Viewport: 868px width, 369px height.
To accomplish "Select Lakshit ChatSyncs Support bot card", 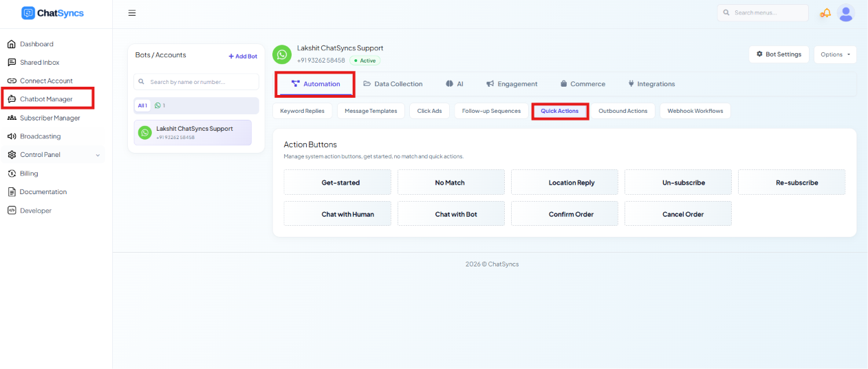I will [193, 133].
